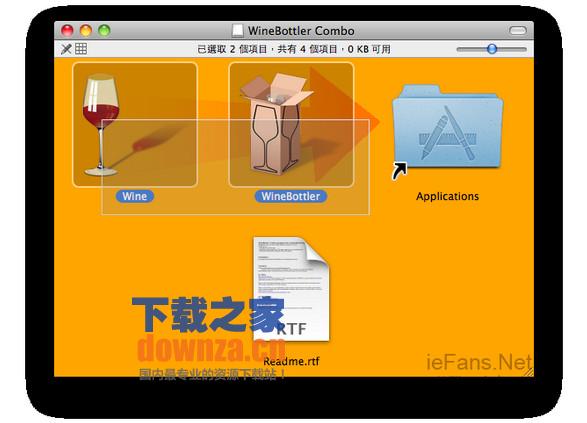Minimize the window with yellow button
This screenshot has height=423, width=587.
click(x=86, y=30)
